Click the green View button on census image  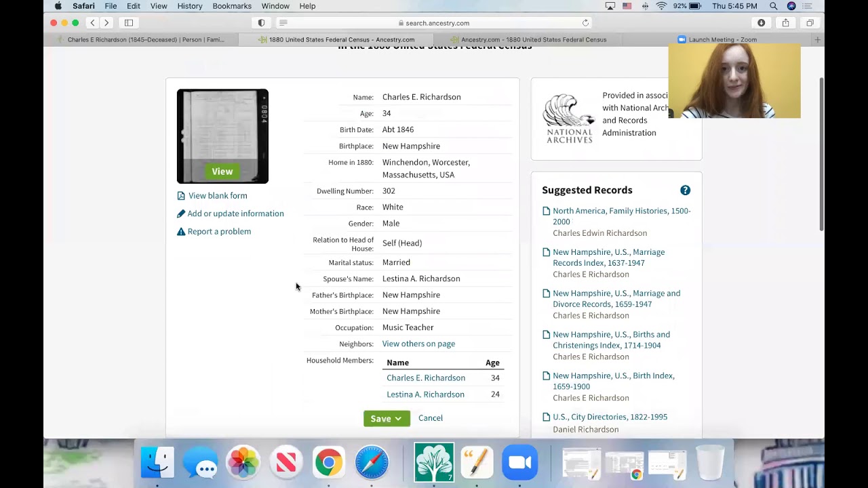click(222, 171)
